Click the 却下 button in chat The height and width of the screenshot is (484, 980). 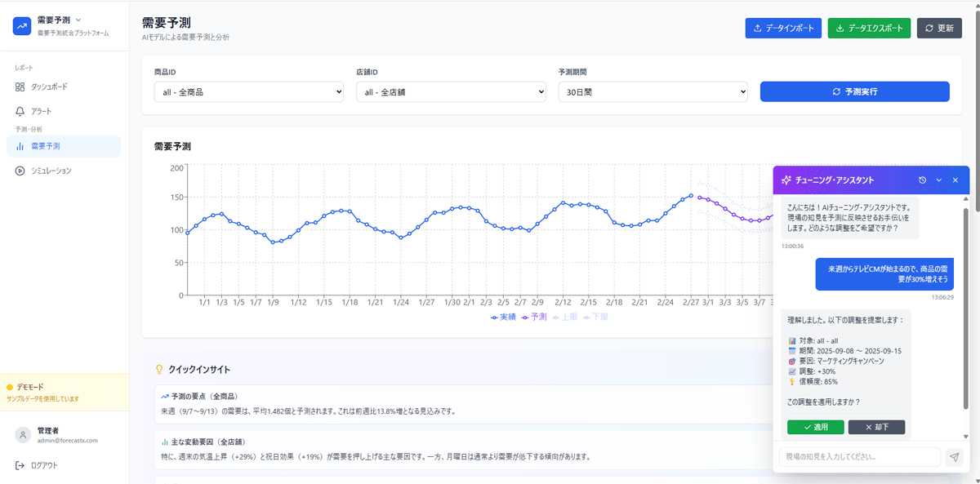click(x=876, y=427)
